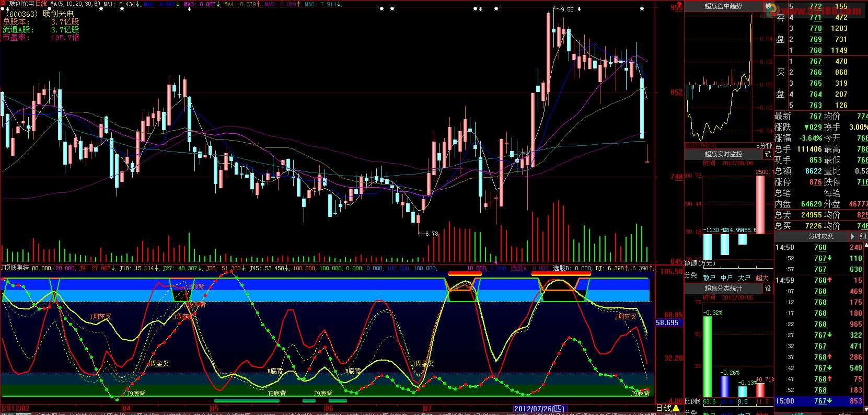Select the 14:59 tick row with volume 15
This screenshot has width=868, height=415.
pyautogui.click(x=819, y=280)
